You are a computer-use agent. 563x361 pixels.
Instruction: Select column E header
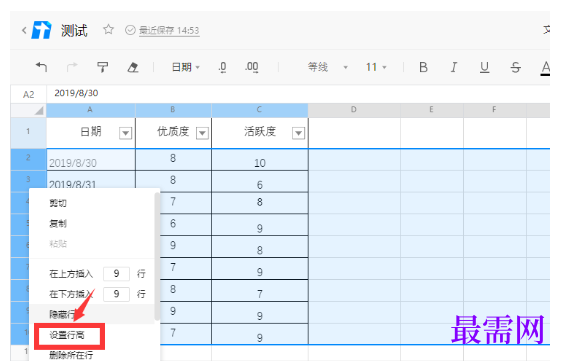coord(432,110)
